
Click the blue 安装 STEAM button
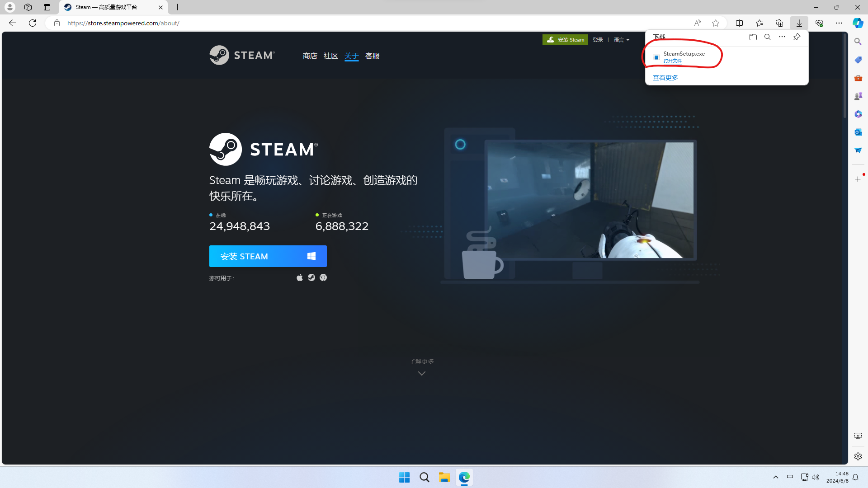268,256
